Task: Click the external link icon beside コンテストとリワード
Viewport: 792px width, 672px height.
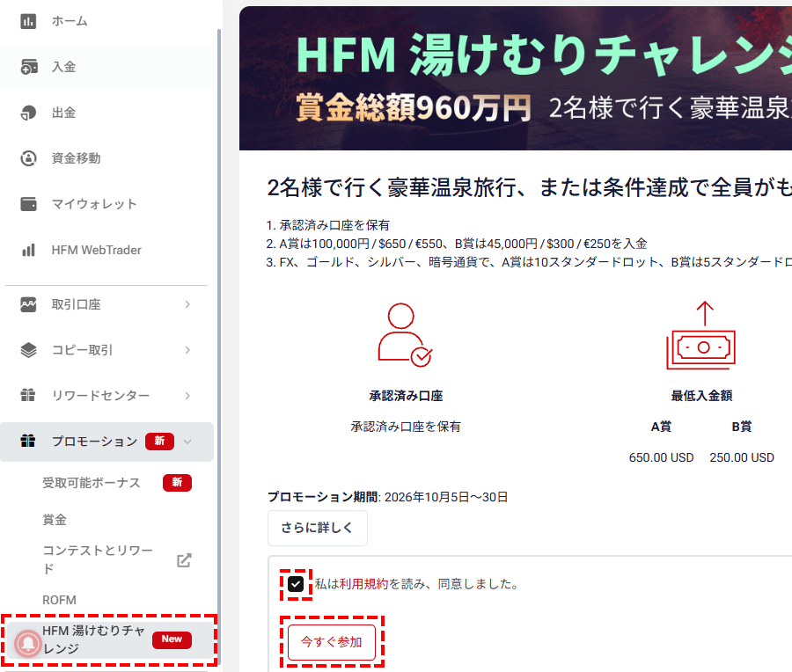Action: tap(184, 560)
